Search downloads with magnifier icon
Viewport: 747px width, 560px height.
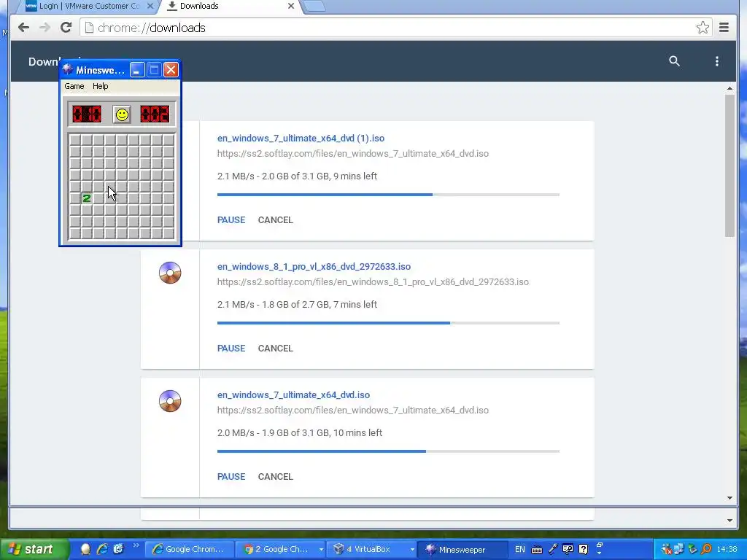coord(674,61)
